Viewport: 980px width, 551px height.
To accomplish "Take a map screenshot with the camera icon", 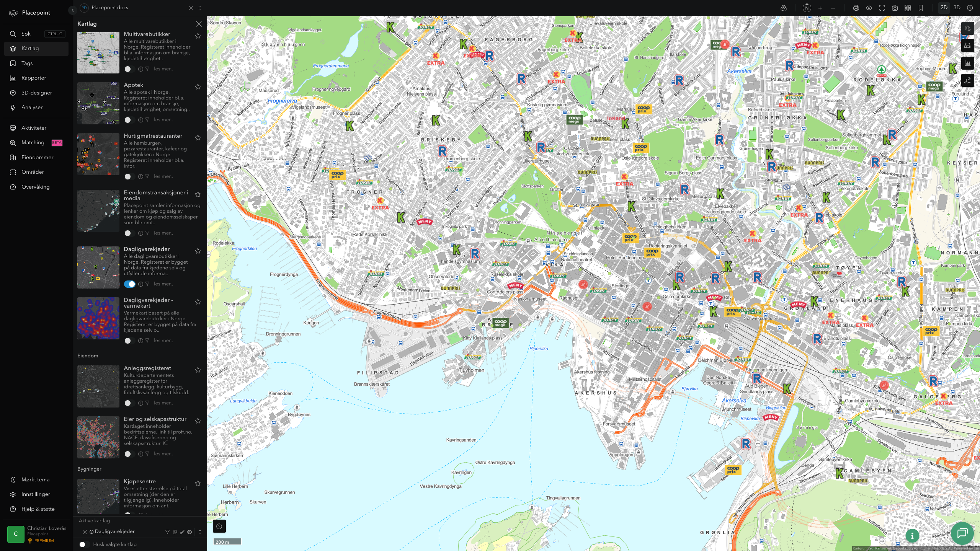I will point(895,8).
